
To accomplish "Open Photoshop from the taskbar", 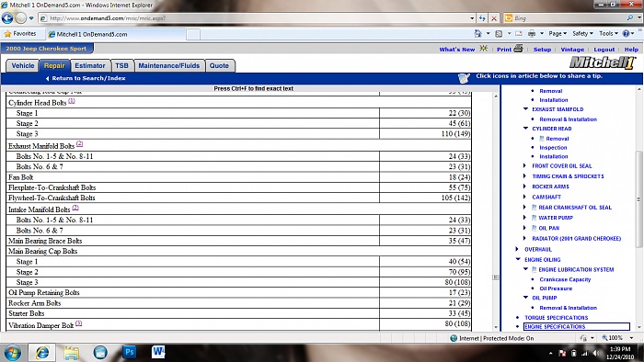I will coord(130,352).
